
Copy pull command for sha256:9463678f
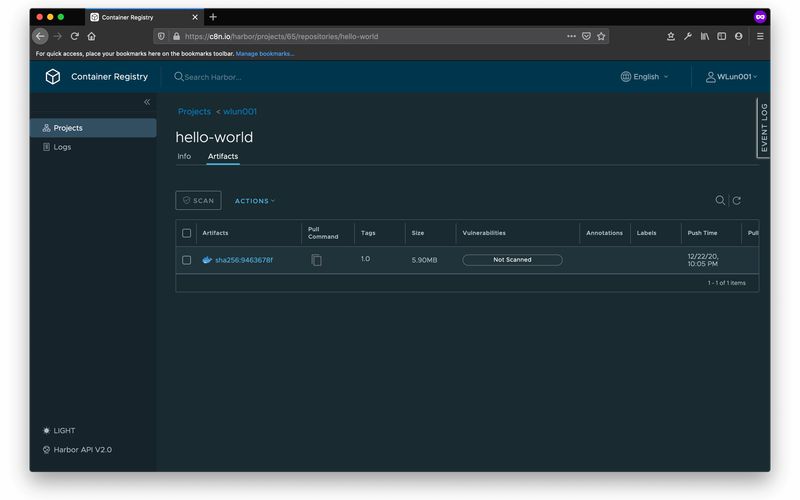click(316, 260)
